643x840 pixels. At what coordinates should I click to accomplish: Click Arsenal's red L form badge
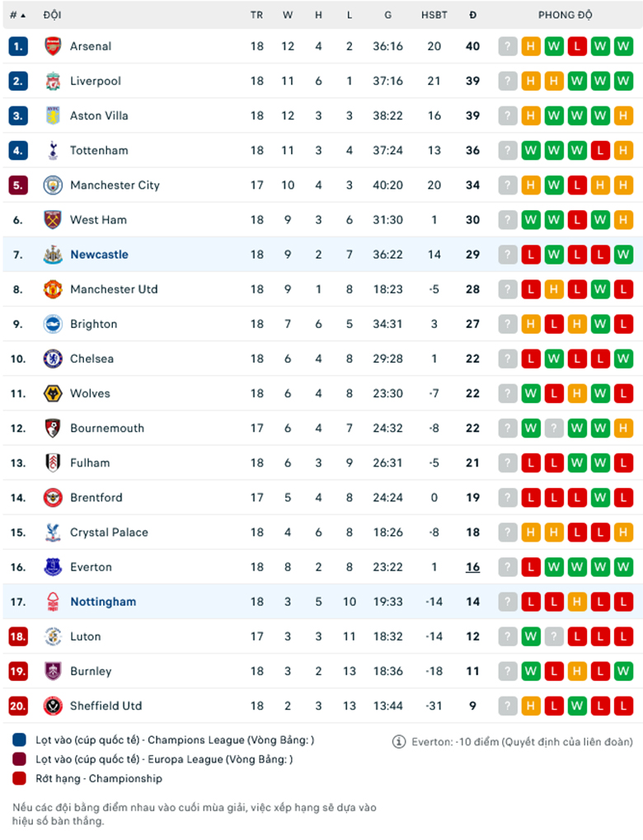point(577,46)
